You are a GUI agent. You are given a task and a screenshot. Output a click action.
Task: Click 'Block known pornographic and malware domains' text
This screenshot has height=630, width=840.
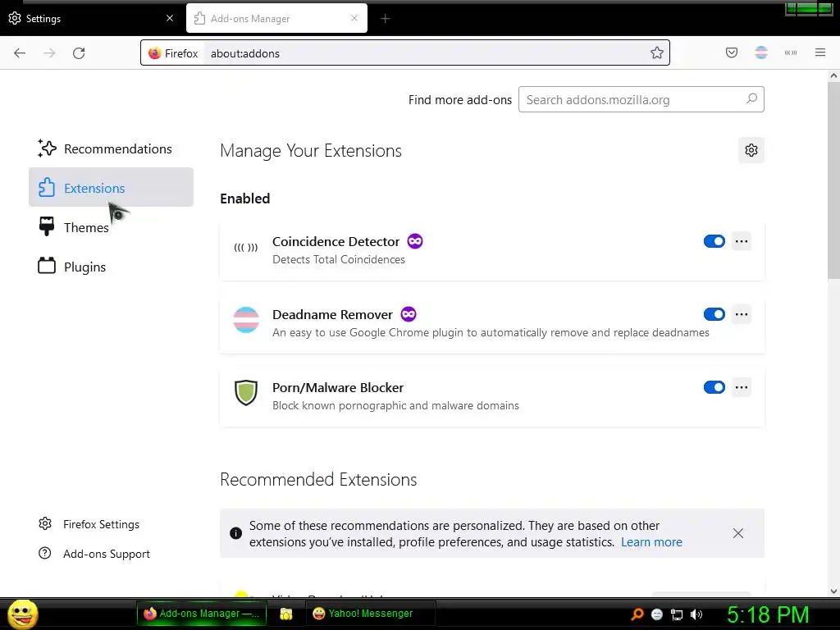(395, 405)
